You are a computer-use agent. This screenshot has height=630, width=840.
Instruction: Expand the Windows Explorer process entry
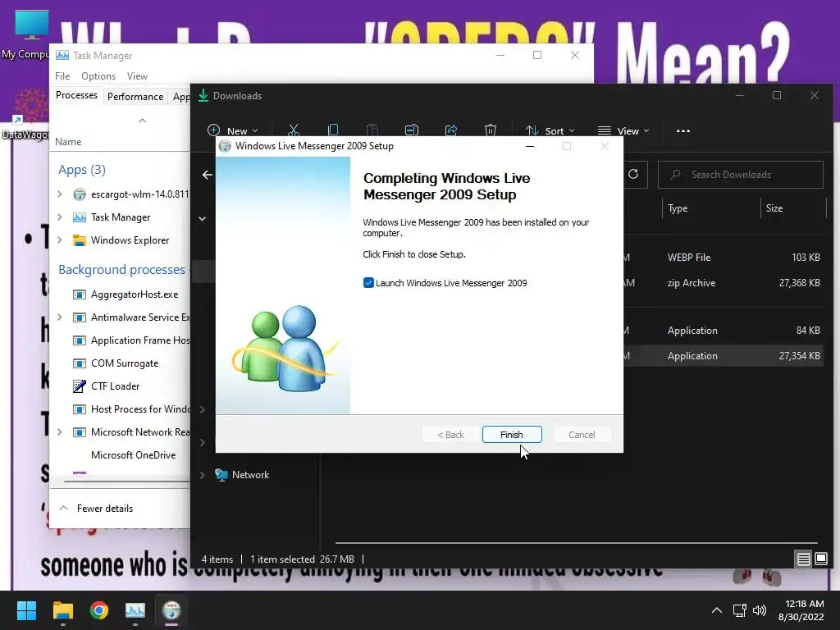click(60, 240)
